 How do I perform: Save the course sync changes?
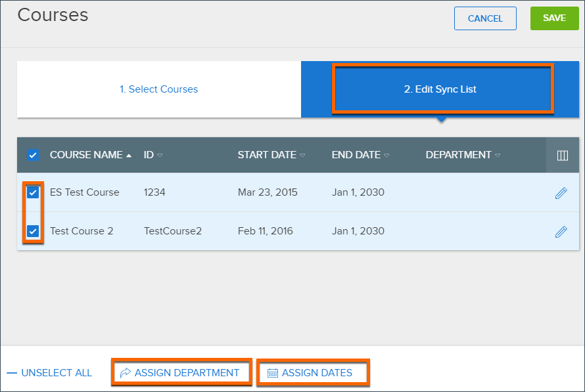(554, 18)
